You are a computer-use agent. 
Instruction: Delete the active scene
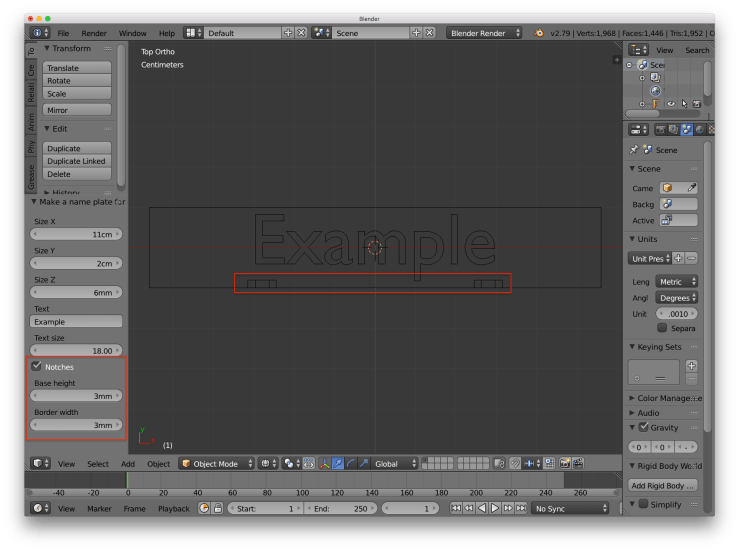[x=429, y=33]
